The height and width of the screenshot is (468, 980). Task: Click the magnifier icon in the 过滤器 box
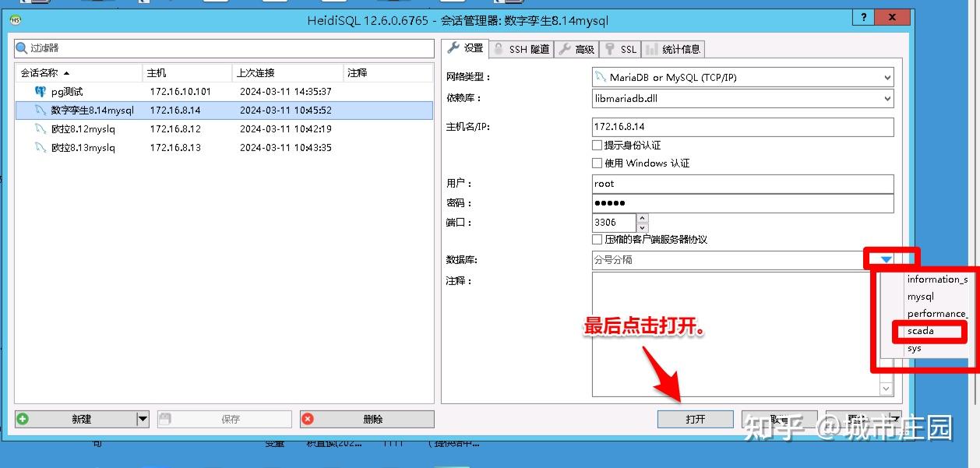click(x=21, y=48)
